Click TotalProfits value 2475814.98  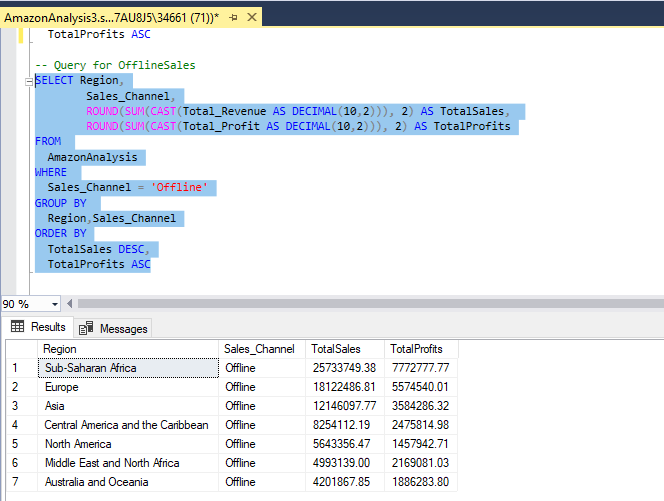(421, 425)
